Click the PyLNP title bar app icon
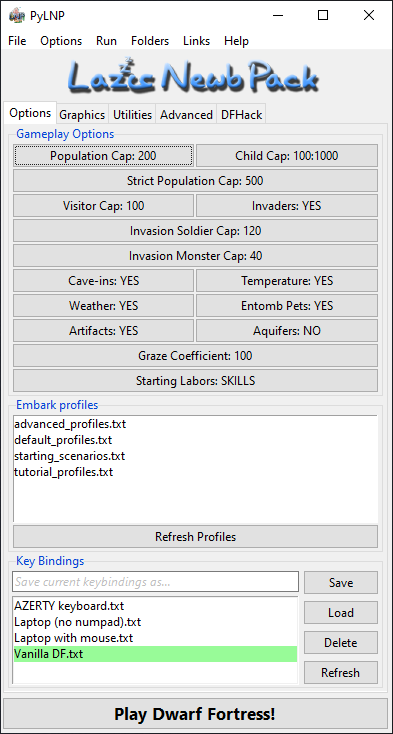Image resolution: width=393 pixels, height=734 pixels. tap(16, 15)
